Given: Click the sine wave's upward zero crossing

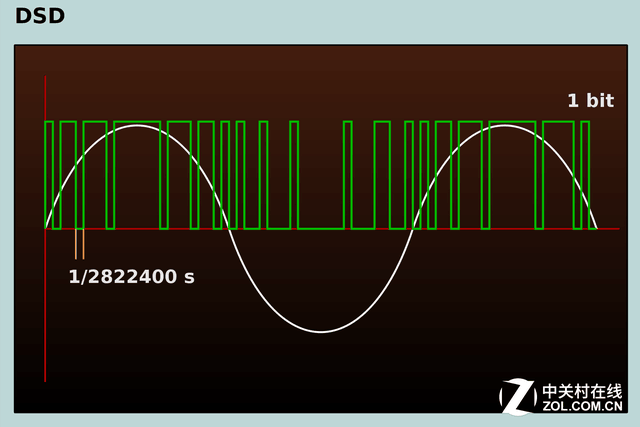Looking at the screenshot, I should (413, 229).
